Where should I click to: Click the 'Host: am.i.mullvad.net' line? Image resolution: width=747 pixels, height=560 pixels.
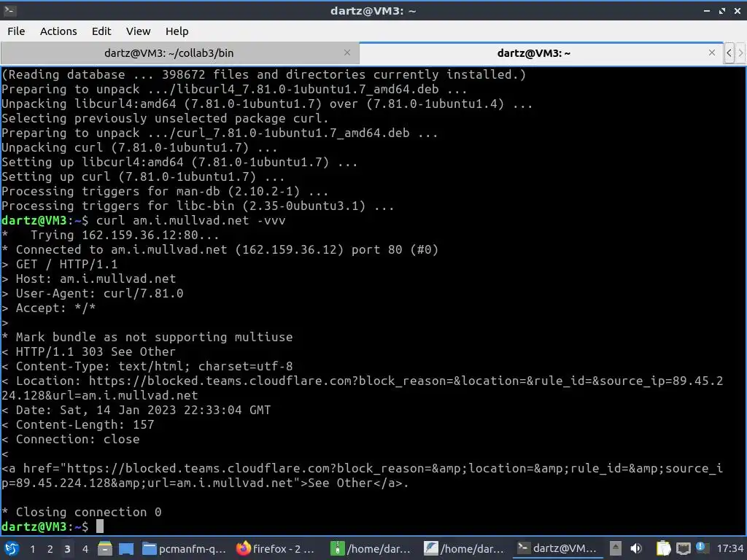pos(96,279)
